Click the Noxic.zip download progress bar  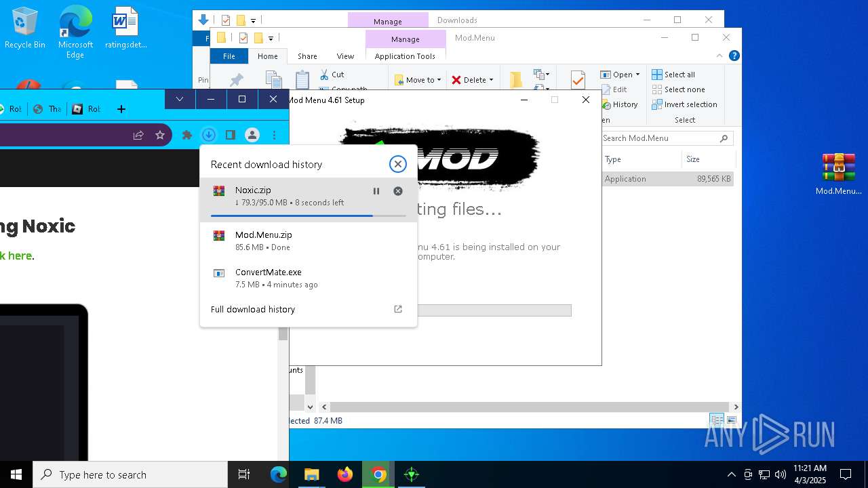point(309,216)
